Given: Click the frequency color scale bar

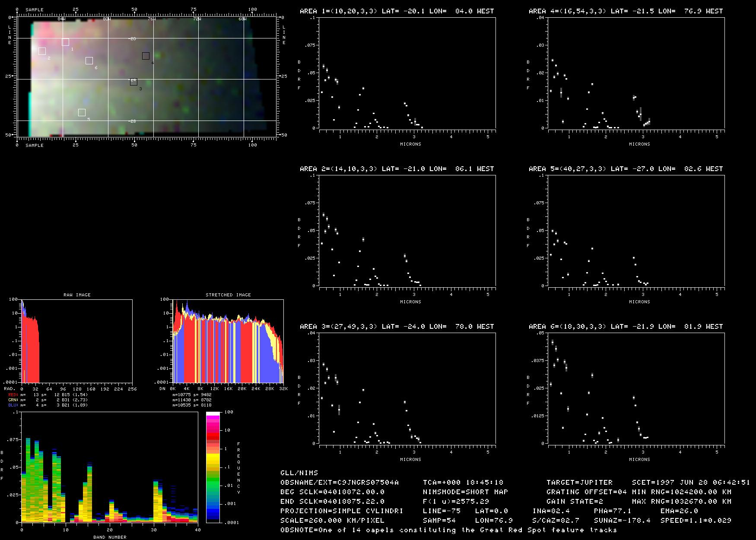Looking at the screenshot, I should tap(213, 467).
